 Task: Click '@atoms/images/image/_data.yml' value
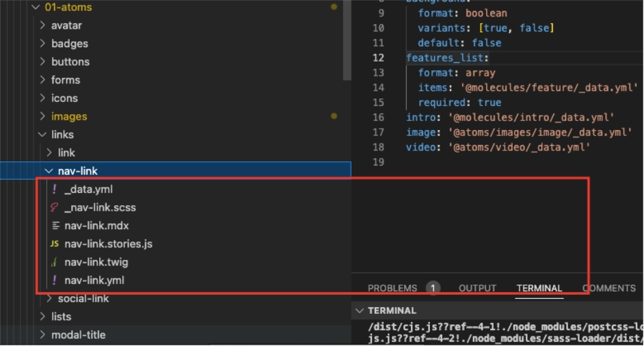tap(540, 133)
